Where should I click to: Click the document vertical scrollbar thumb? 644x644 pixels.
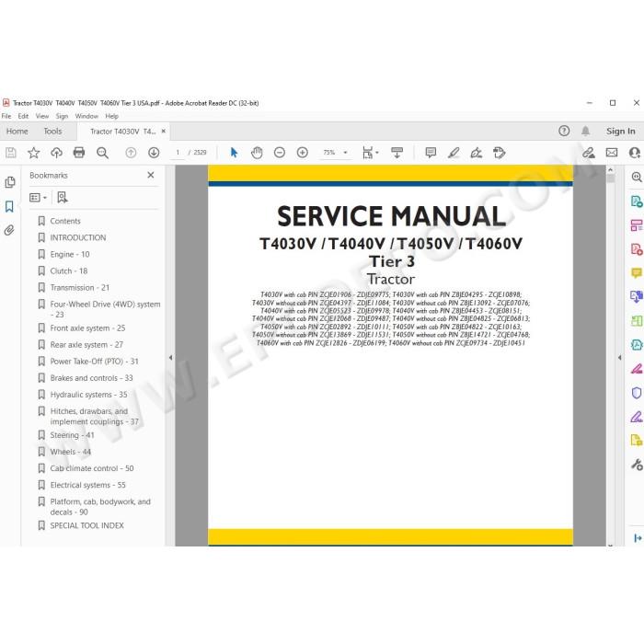[x=610, y=178]
